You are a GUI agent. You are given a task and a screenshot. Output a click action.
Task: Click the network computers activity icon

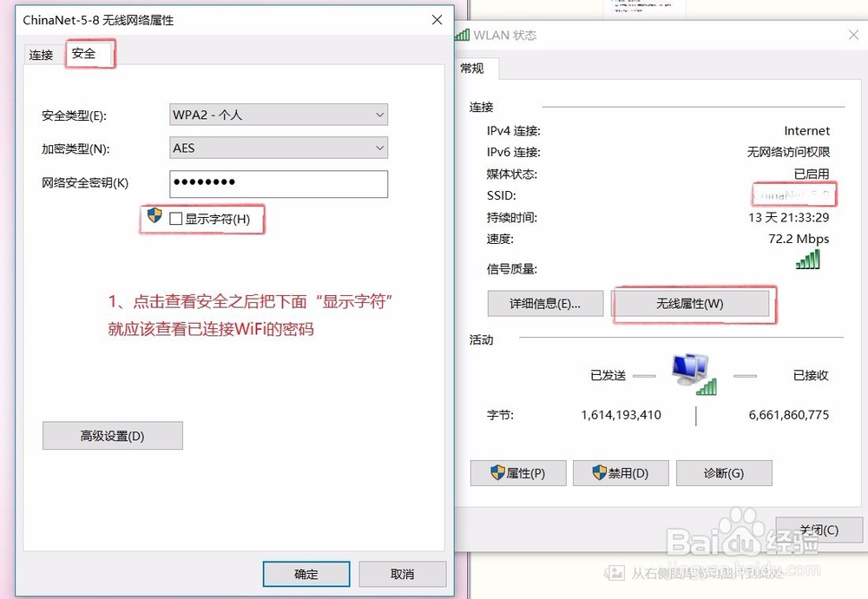694,374
